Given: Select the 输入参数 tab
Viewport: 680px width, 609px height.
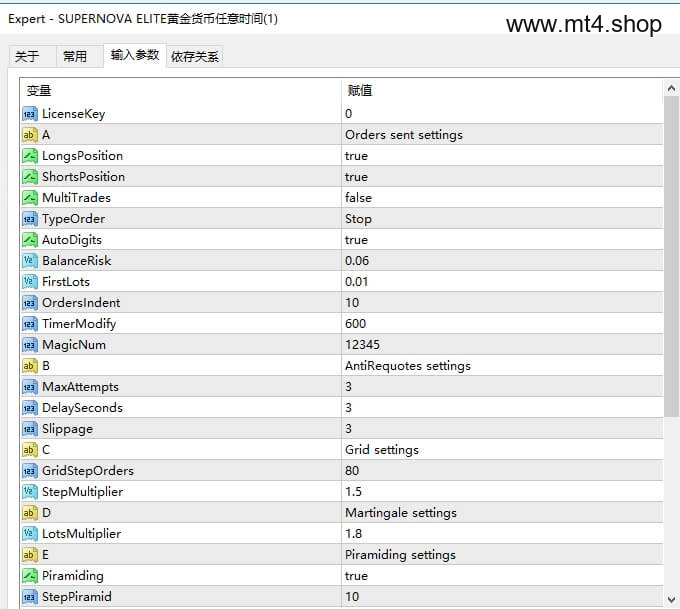Looking at the screenshot, I should 135,55.
